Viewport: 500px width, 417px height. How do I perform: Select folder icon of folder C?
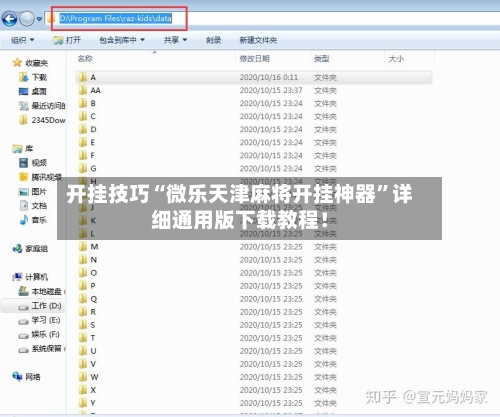coord(83,116)
